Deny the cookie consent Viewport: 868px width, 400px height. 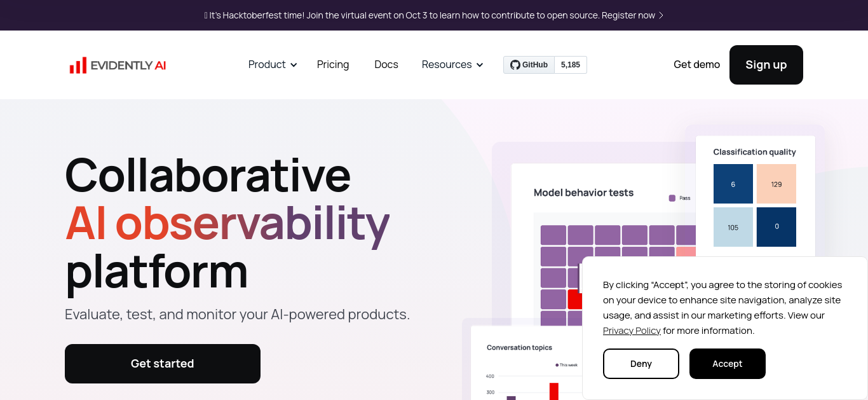coord(641,364)
